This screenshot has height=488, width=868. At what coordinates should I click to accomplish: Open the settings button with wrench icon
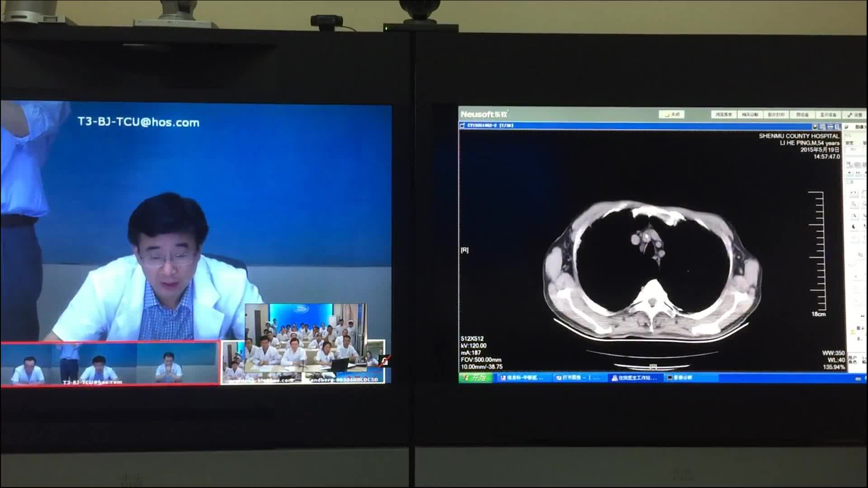pos(855,115)
